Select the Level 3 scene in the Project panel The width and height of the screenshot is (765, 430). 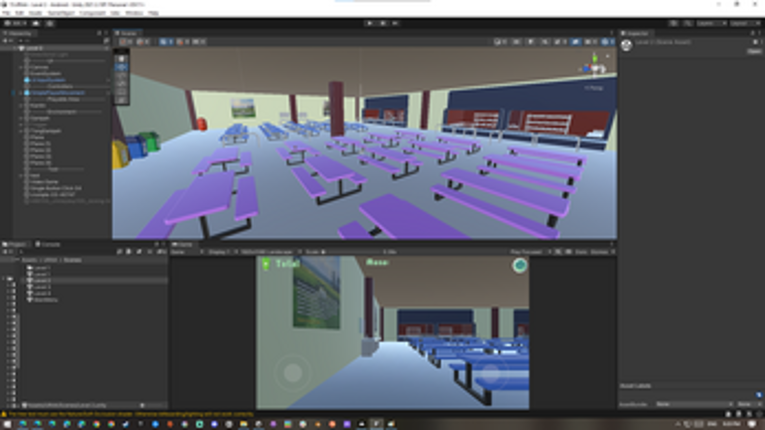tap(42, 287)
